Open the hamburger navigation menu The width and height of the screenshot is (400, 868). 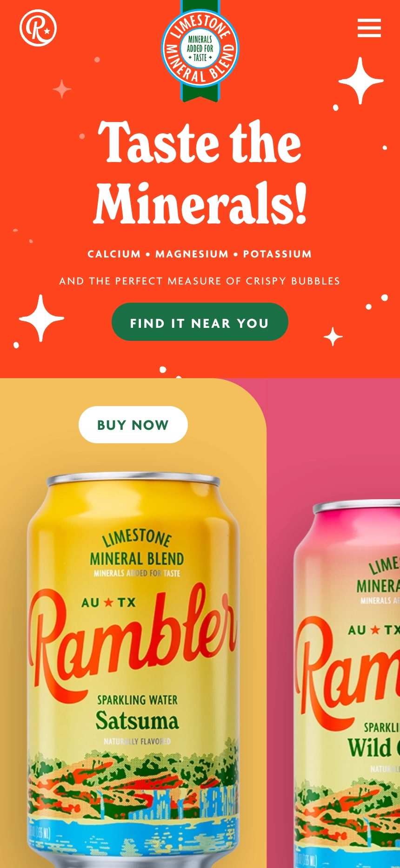369,28
